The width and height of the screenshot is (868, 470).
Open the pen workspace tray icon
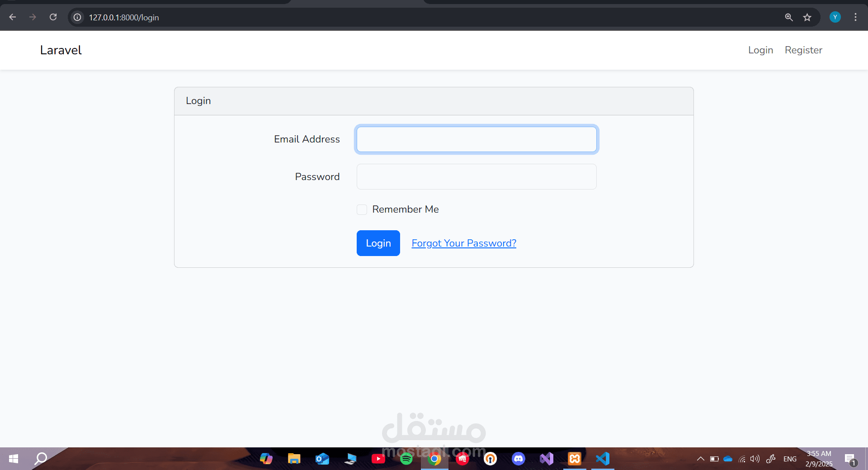(x=771, y=459)
